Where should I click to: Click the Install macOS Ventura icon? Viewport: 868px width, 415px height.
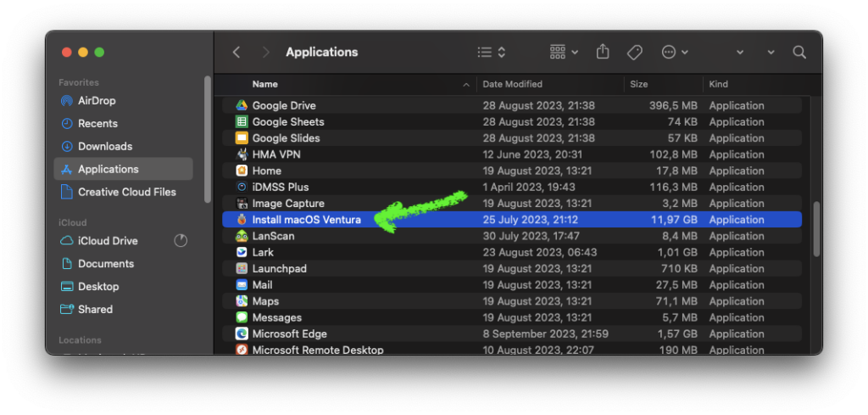242,220
